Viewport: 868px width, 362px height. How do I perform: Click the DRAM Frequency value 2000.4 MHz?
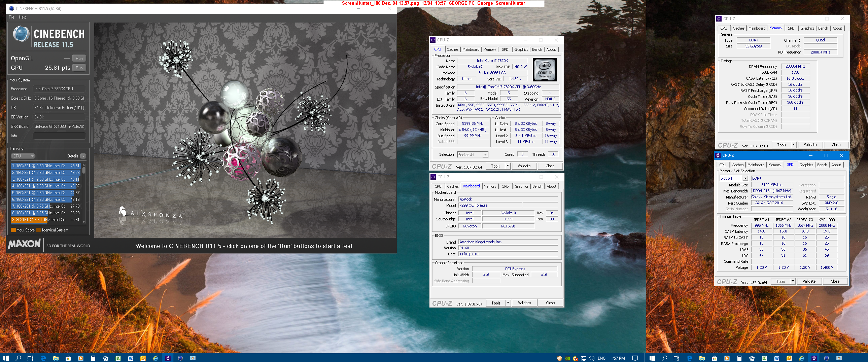point(795,66)
